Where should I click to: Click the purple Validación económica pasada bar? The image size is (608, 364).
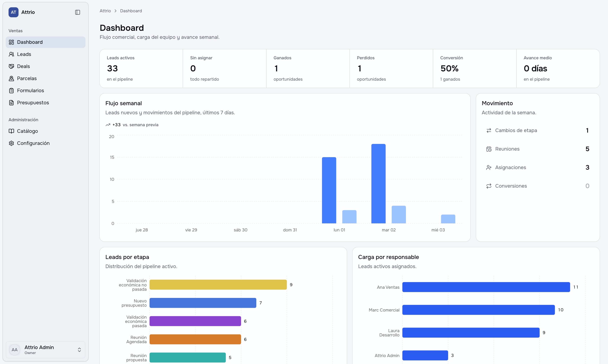(x=195, y=321)
